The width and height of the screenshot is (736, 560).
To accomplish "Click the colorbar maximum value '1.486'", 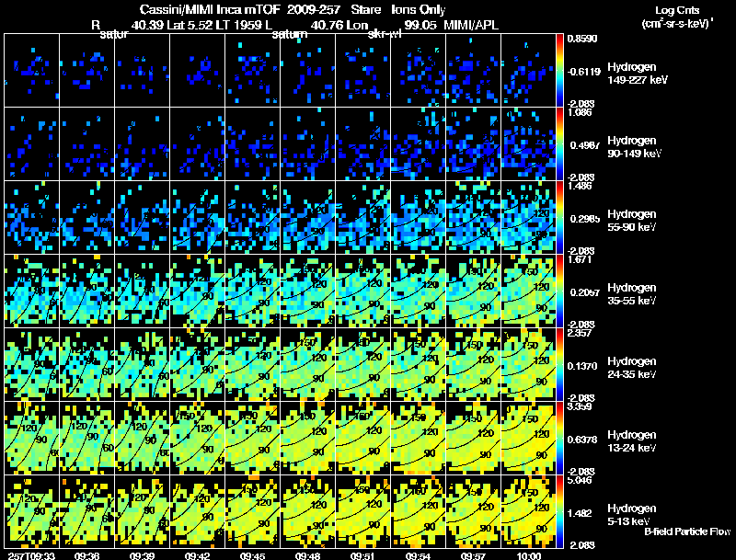I will [x=581, y=186].
